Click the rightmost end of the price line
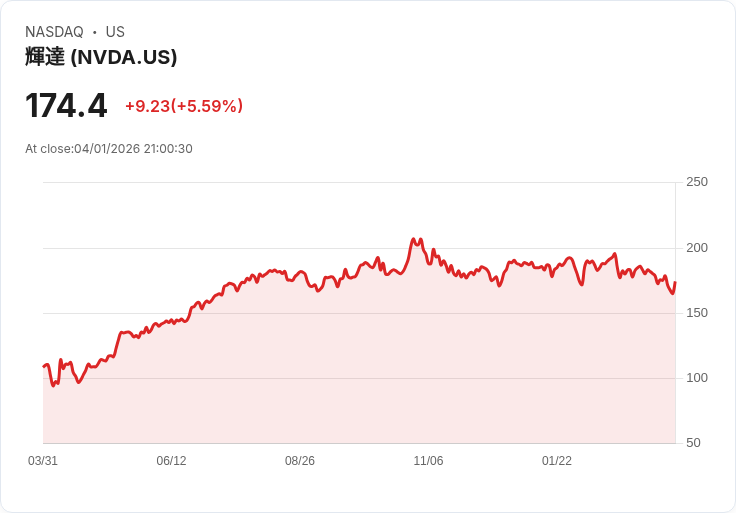736x513 pixels. click(675, 283)
